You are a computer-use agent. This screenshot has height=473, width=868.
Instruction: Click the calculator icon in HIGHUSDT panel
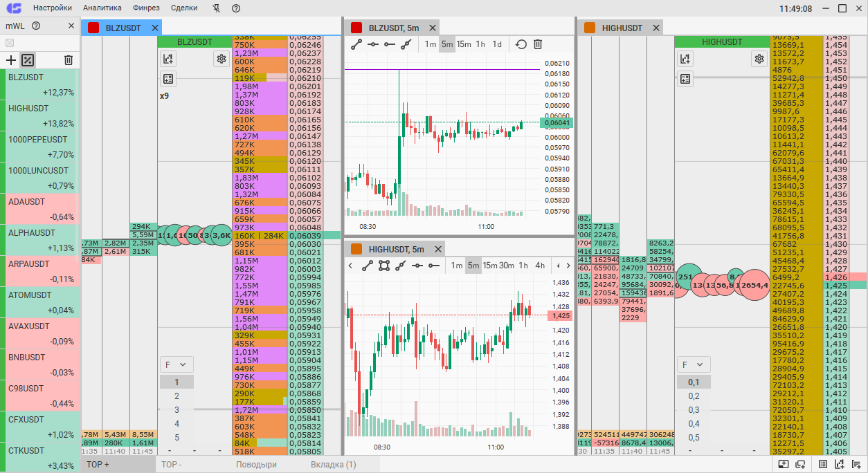685,79
